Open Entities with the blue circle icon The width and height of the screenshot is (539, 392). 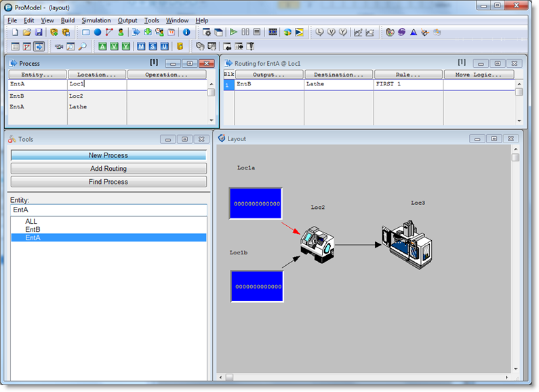[98, 33]
